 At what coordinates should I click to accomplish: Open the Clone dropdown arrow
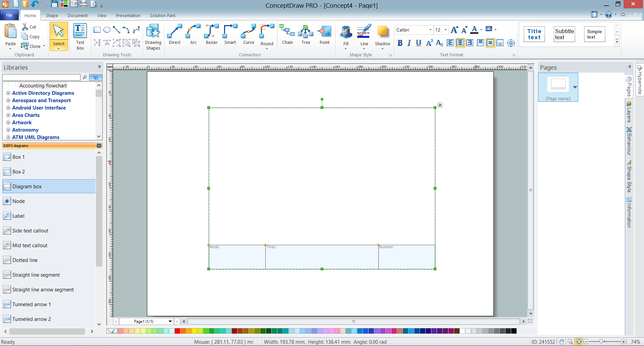[x=44, y=46]
